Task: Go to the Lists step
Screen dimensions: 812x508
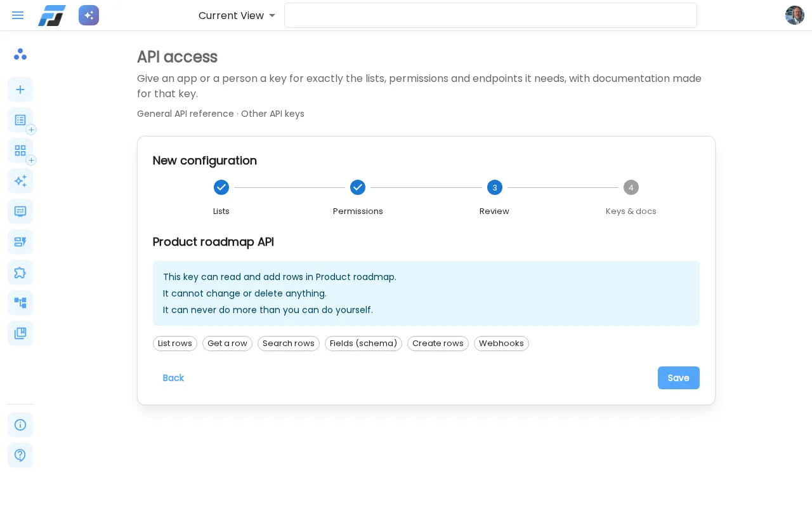Action: click(221, 197)
